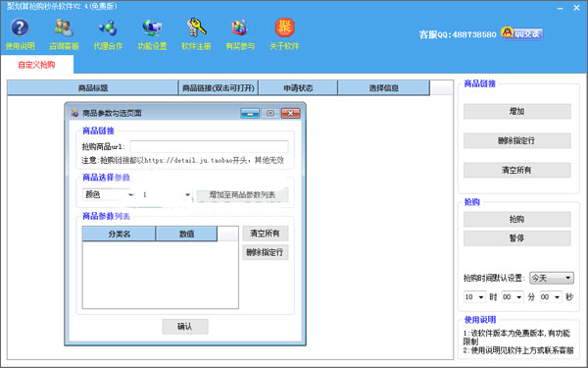The width and height of the screenshot is (588, 368).
Task: Click the 增加 button in 商品链接 panel
Action: (x=517, y=111)
